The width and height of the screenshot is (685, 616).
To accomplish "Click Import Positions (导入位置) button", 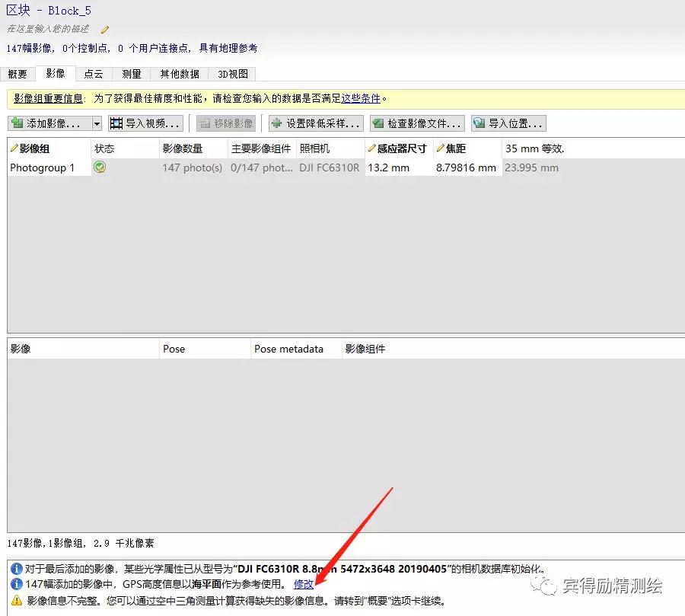I will pos(508,123).
